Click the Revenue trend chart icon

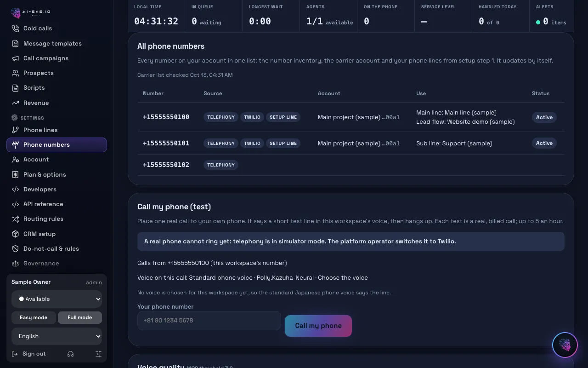click(x=16, y=103)
